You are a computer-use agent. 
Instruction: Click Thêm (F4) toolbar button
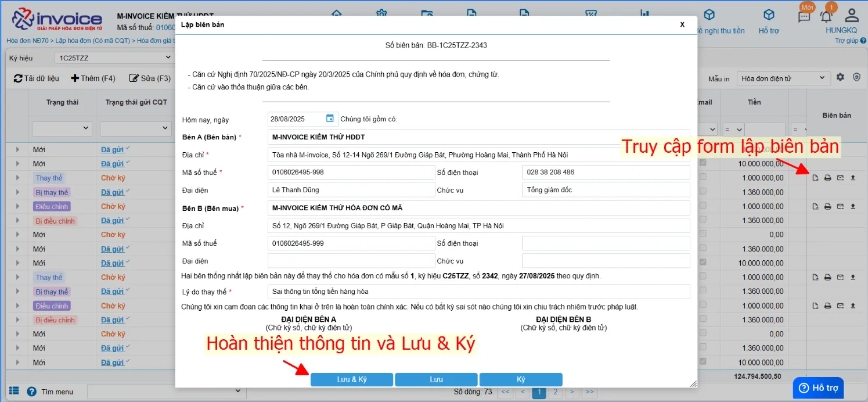tap(93, 78)
